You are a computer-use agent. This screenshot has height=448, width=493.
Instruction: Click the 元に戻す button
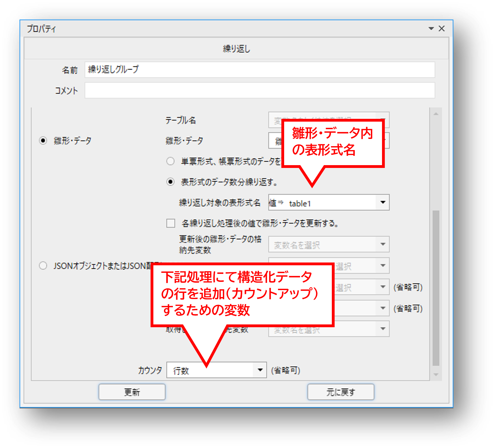tap(340, 392)
